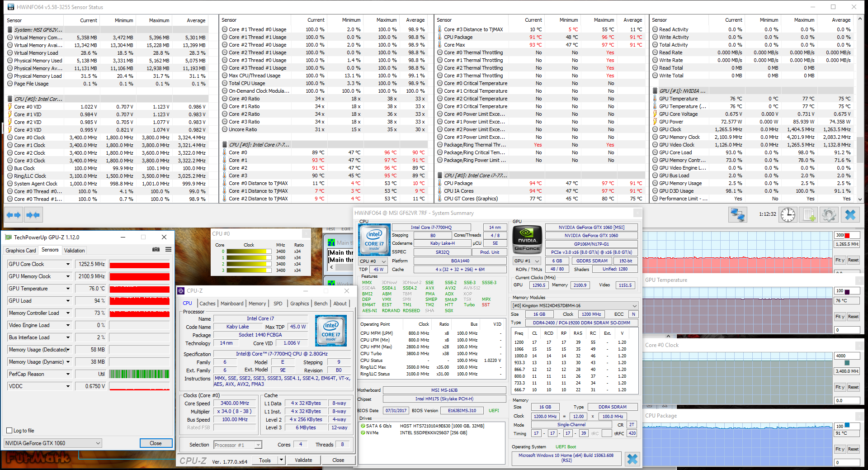
Task: Click the purple GPU Temperature color swatch
Action: pyautogui.click(x=847, y=291)
